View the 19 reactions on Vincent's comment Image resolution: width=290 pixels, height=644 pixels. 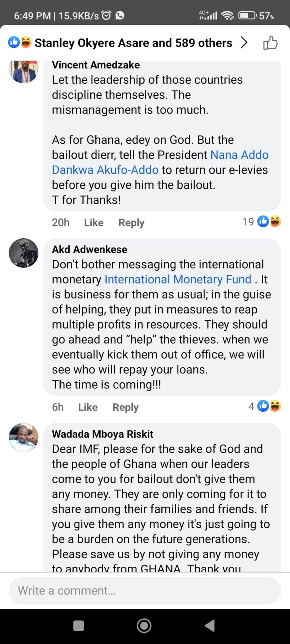[x=262, y=222]
